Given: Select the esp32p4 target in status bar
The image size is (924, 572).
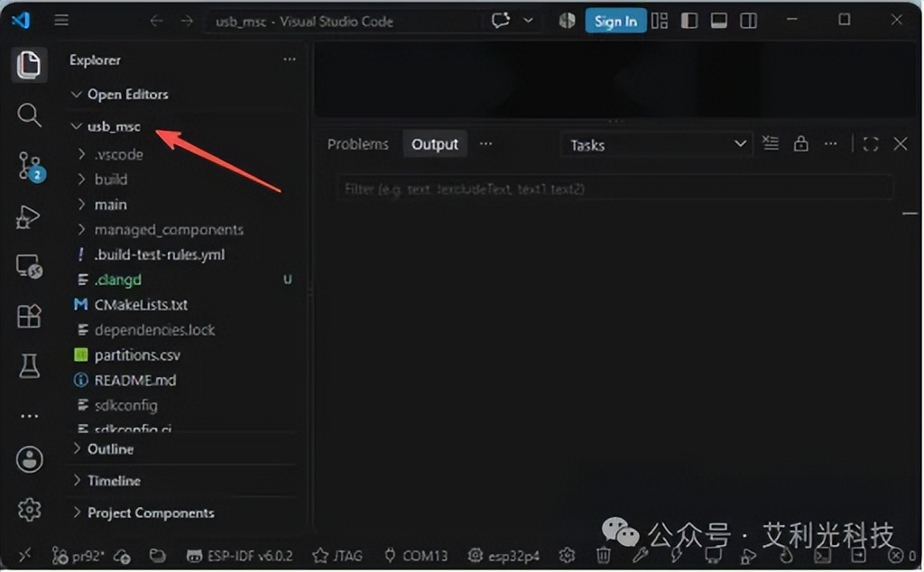Looking at the screenshot, I should coord(504,556).
